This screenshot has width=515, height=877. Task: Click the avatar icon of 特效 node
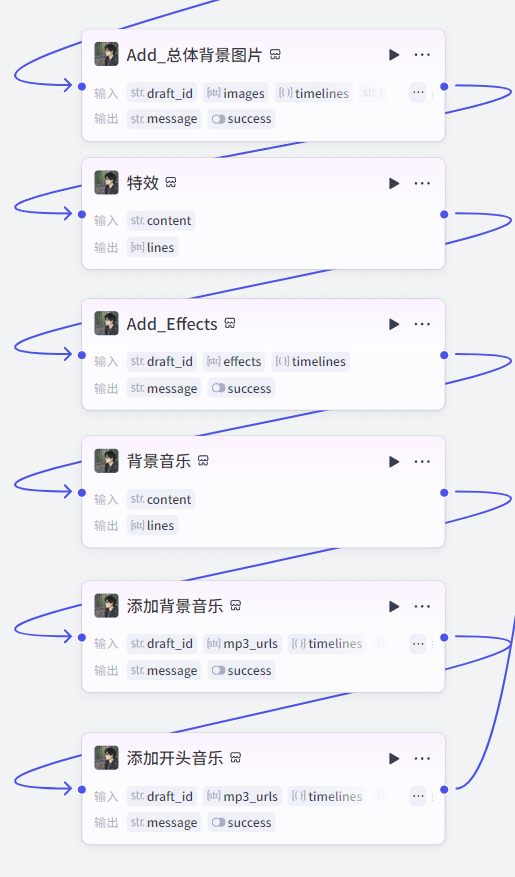[106, 183]
